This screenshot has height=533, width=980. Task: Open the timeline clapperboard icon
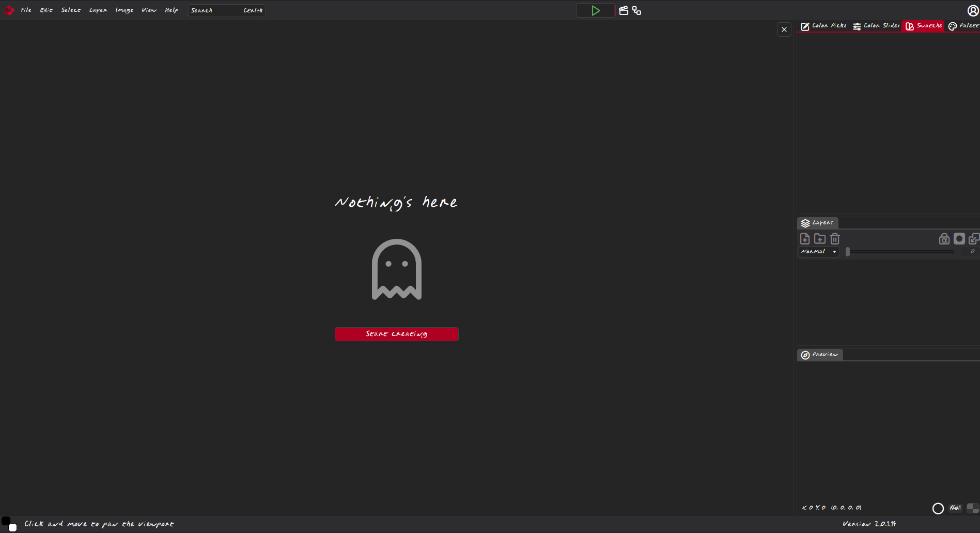click(x=624, y=10)
